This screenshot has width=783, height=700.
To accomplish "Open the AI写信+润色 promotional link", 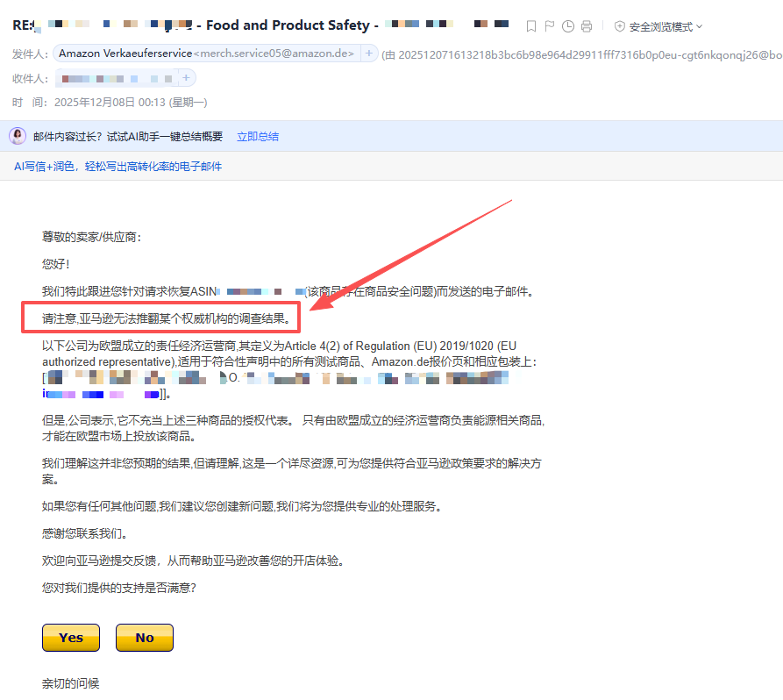I will 117,167.
